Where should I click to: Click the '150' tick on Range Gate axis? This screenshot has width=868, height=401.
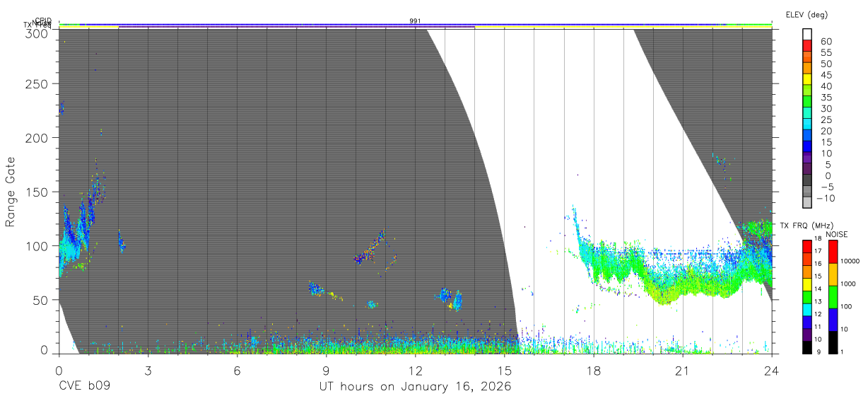pos(38,192)
